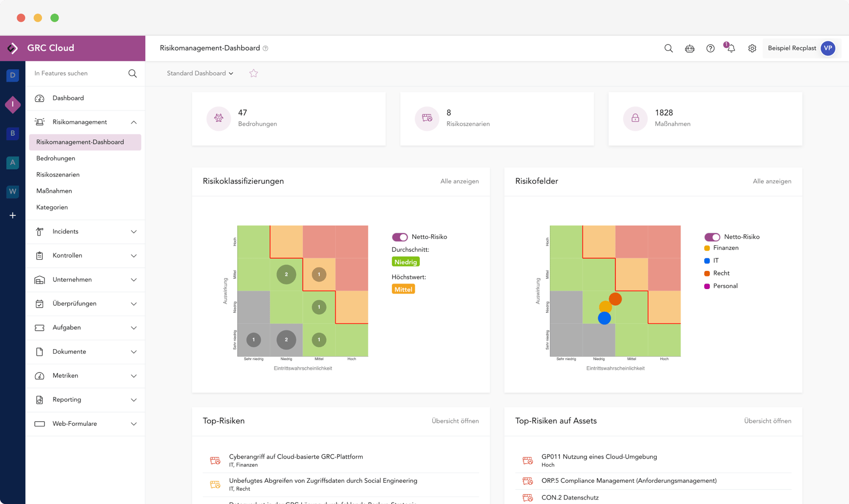Mark dashboard as favorite with star icon
Screen dimensions: 849x504
point(254,73)
